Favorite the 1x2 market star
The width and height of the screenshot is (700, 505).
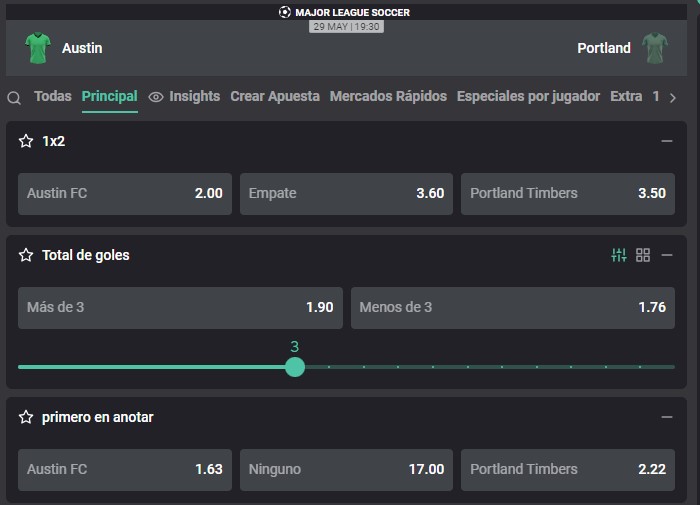point(26,141)
